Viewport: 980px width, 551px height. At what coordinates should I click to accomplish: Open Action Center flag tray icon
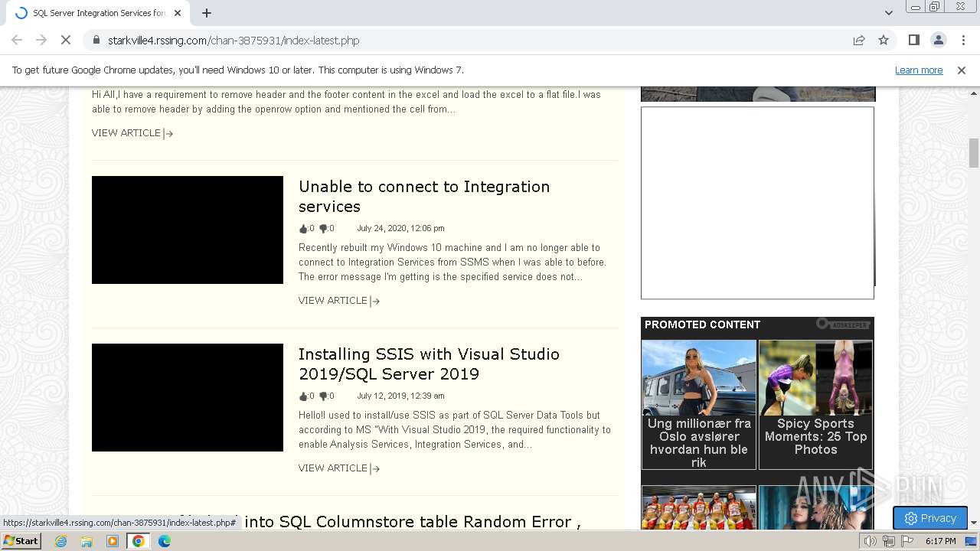(907, 541)
